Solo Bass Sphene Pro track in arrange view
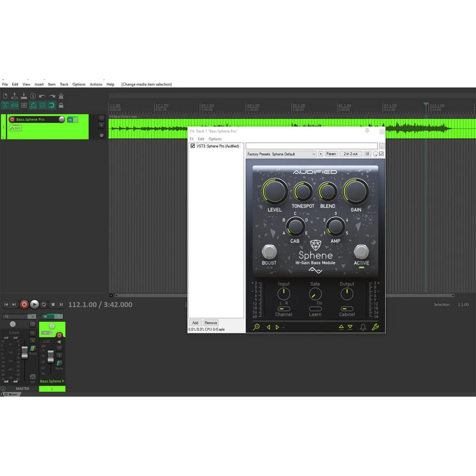Image resolution: width=476 pixels, height=476 pixels. click(101, 125)
